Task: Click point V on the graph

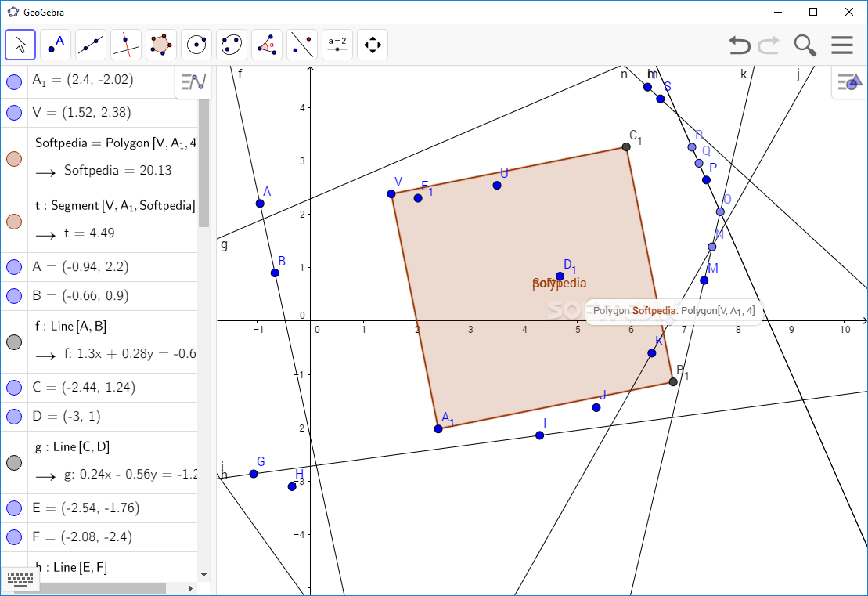Action: [391, 194]
